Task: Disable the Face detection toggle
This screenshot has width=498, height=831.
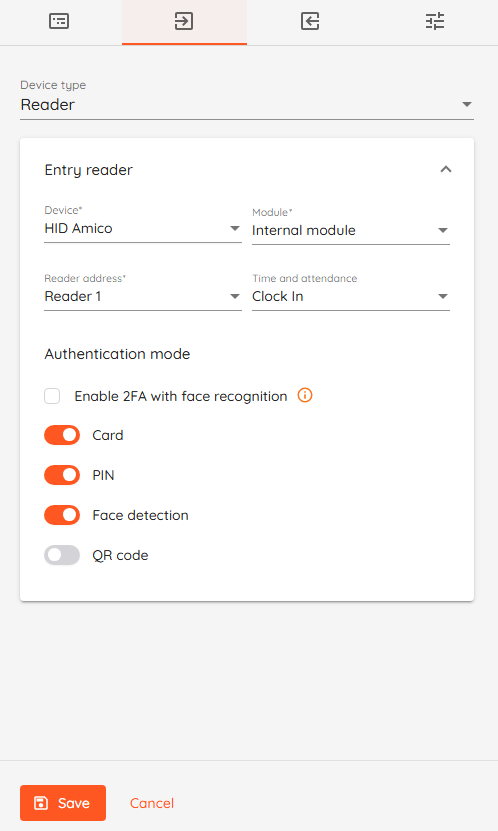Action: point(62,515)
